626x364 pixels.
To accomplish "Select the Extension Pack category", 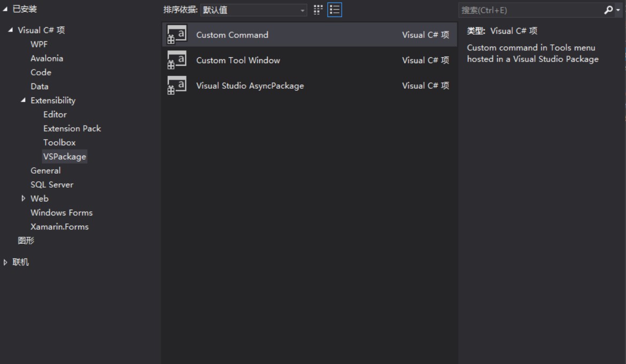I will 72,128.
